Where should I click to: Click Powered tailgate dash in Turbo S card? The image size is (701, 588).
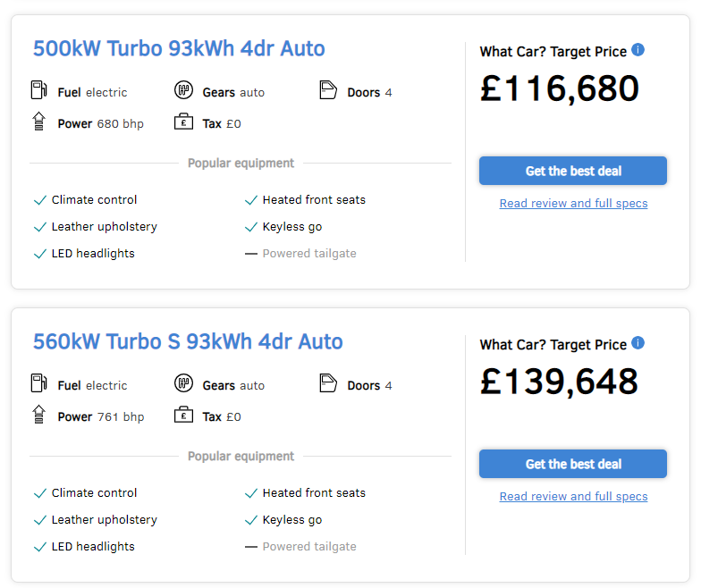[x=251, y=547]
